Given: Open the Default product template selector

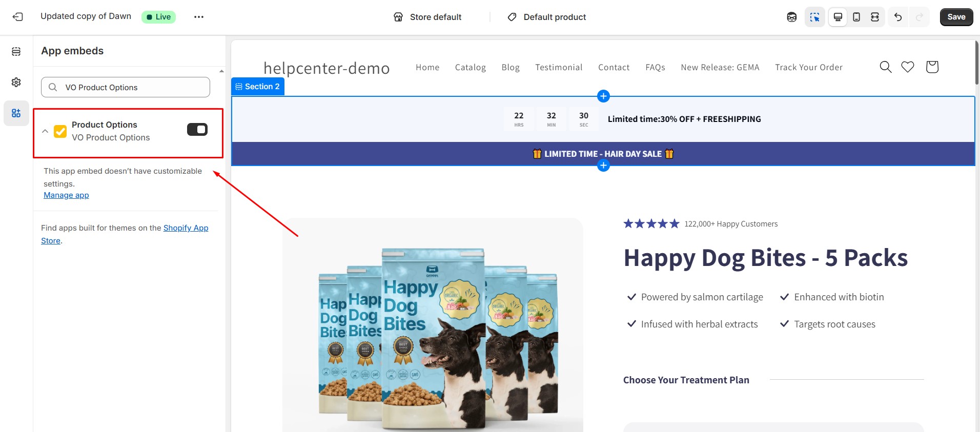Looking at the screenshot, I should coord(547,17).
